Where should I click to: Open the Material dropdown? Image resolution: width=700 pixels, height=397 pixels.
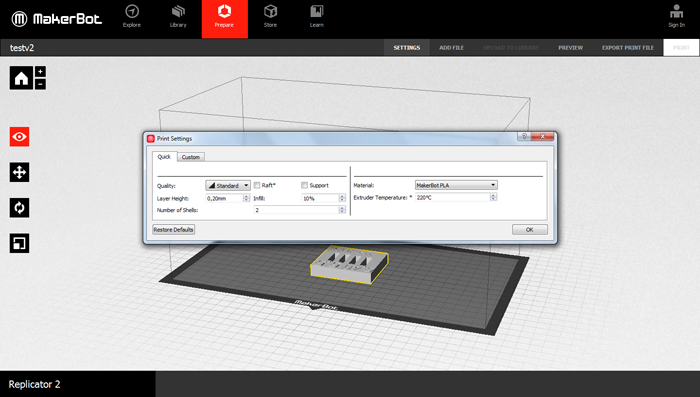[x=456, y=185]
